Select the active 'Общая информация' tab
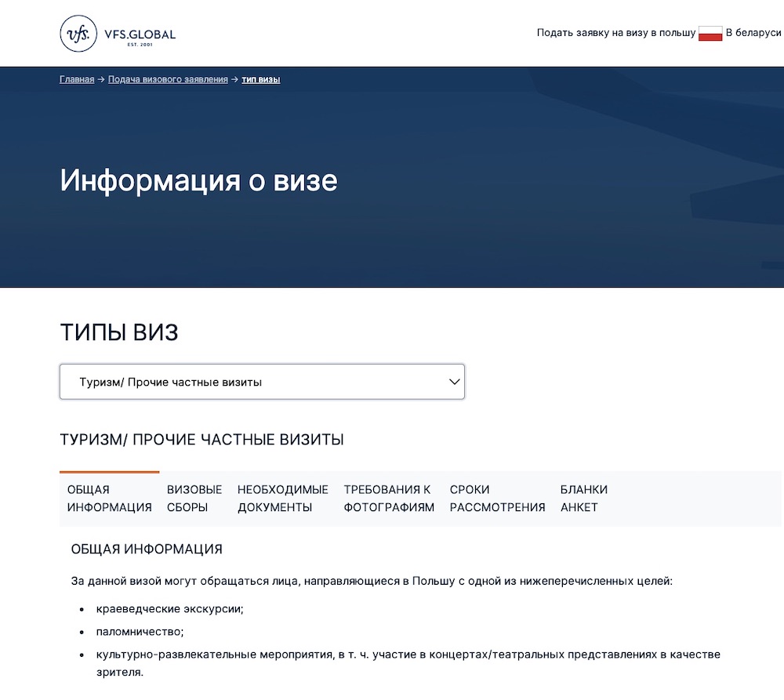Viewport: 784px width, 700px height. pos(107,498)
